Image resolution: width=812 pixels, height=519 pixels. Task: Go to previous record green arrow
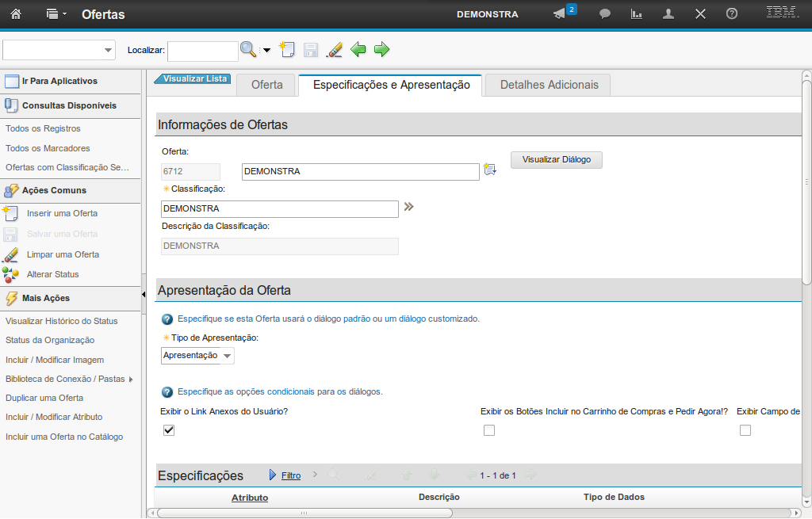(358, 50)
